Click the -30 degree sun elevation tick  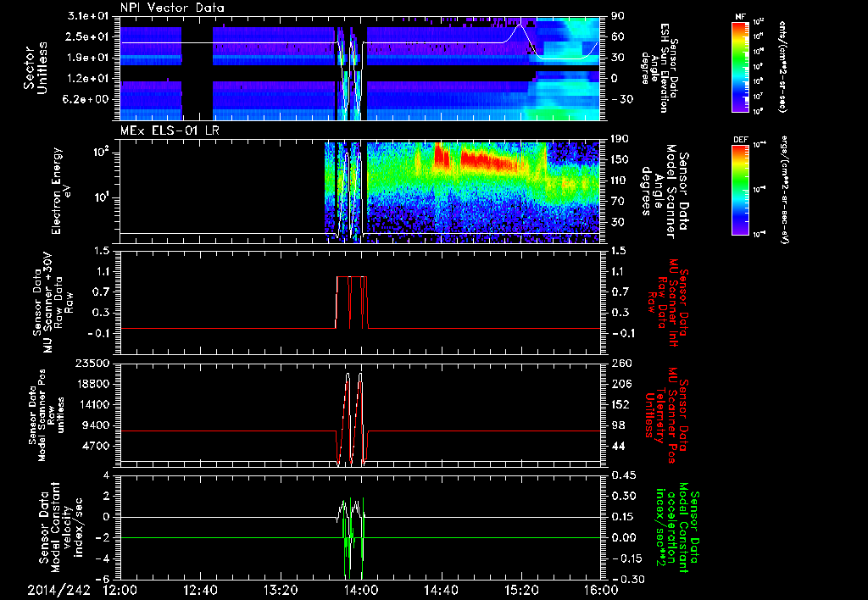621,99
